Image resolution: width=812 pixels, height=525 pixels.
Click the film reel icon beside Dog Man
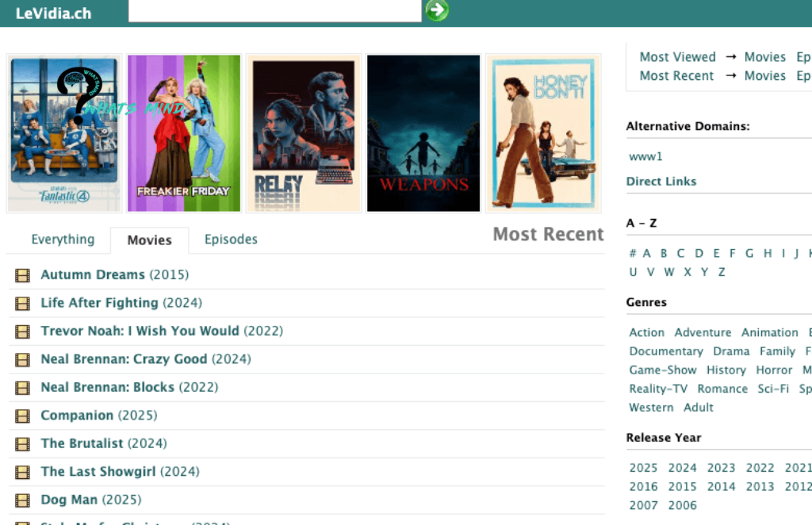pyautogui.click(x=23, y=499)
